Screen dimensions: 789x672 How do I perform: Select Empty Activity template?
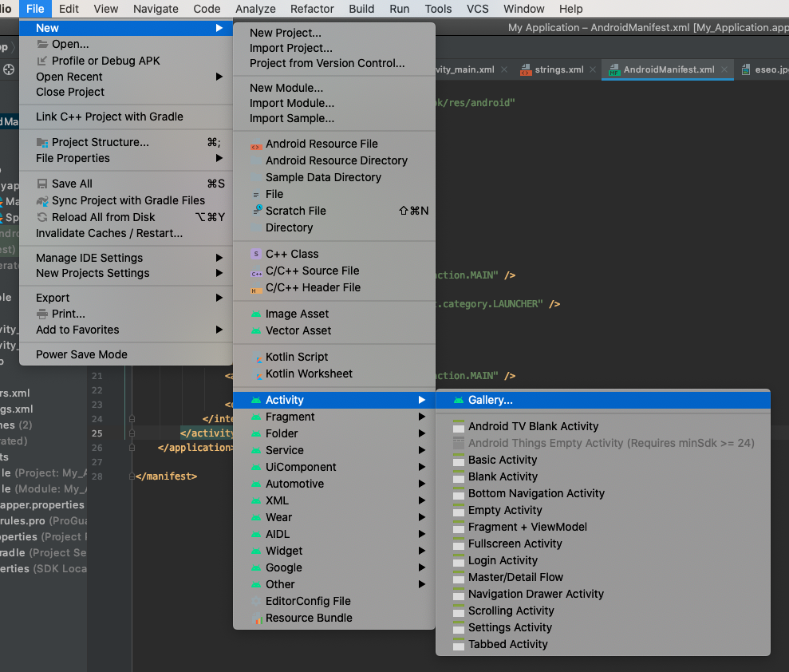[505, 510]
